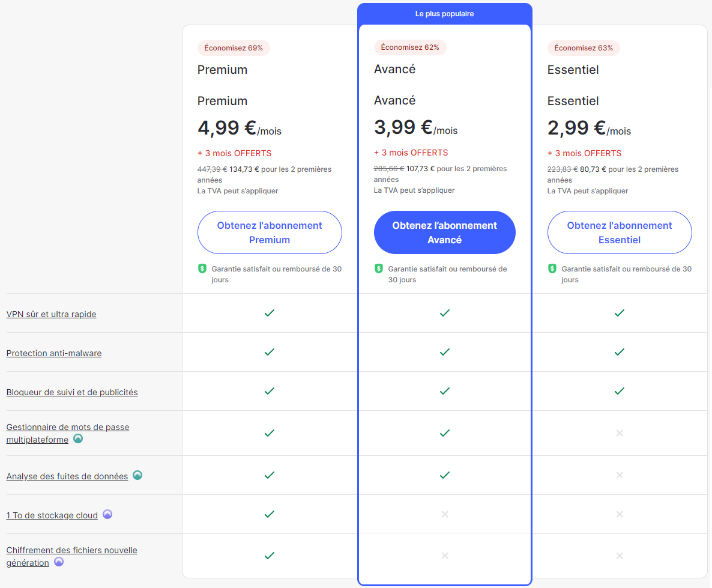Screen dimensions: 712x588
Task: Click the guarantee shield icon under Essentiel button
Action: click(552, 268)
